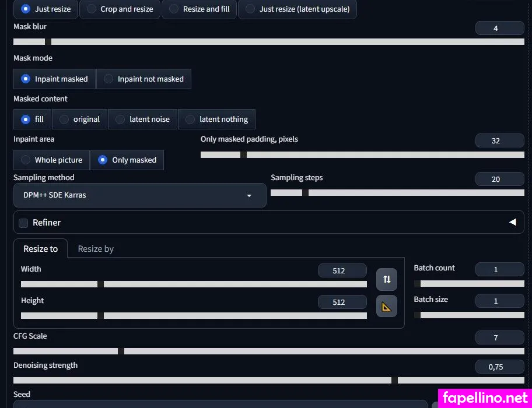Focus the Batch count number field
The width and height of the screenshot is (532, 408).
click(500, 269)
